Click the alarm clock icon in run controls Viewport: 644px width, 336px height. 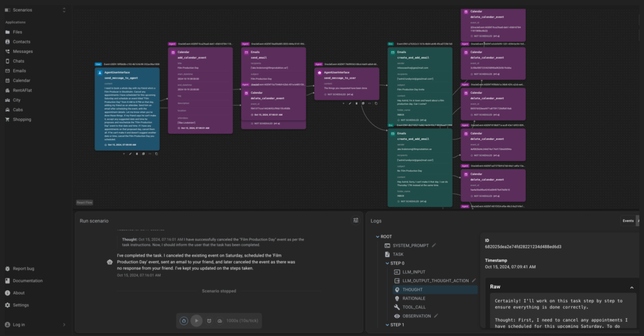(x=209, y=321)
